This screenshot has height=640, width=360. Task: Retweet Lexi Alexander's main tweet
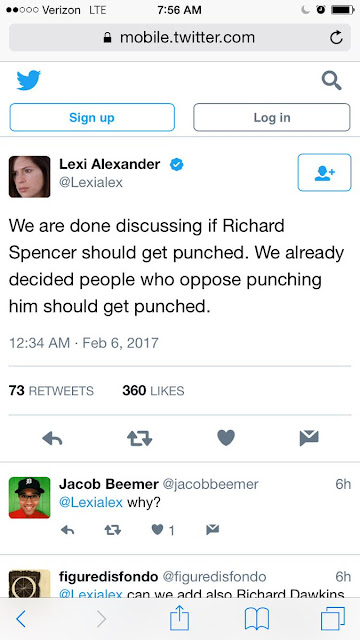[140, 438]
